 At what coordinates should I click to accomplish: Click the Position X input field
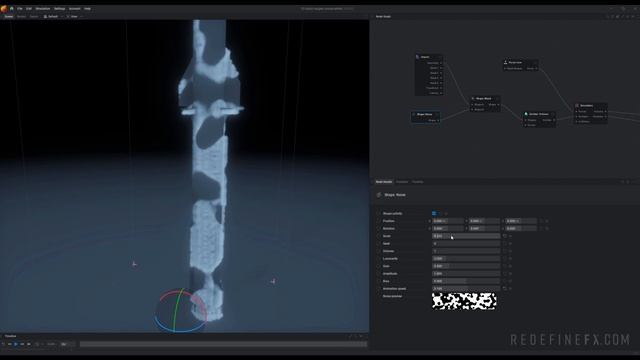click(x=448, y=221)
